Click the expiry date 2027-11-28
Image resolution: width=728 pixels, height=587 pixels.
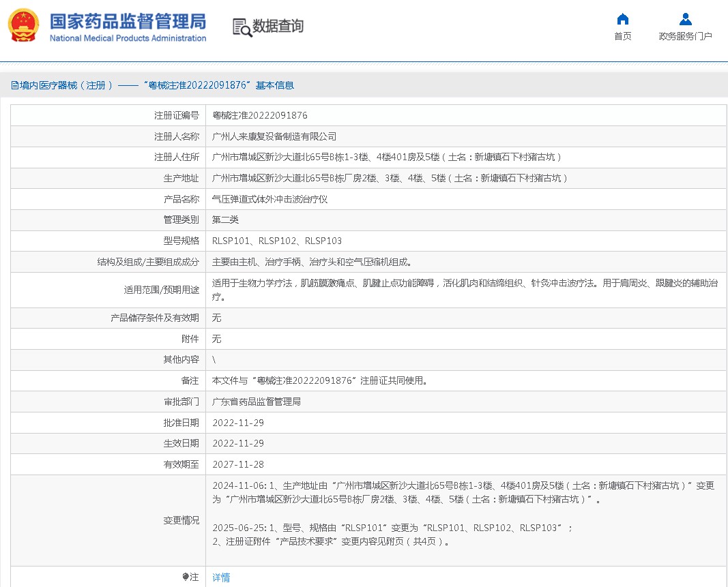click(x=238, y=464)
